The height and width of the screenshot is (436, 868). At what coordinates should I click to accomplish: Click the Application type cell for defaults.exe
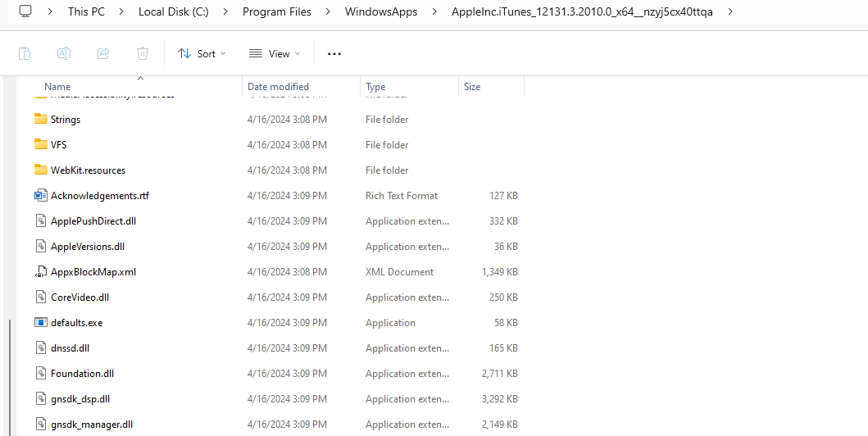tap(390, 323)
